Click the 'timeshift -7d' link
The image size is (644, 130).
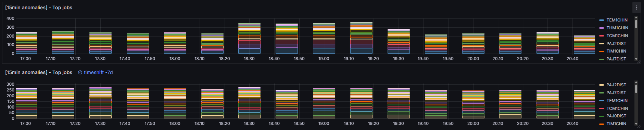[x=98, y=72]
